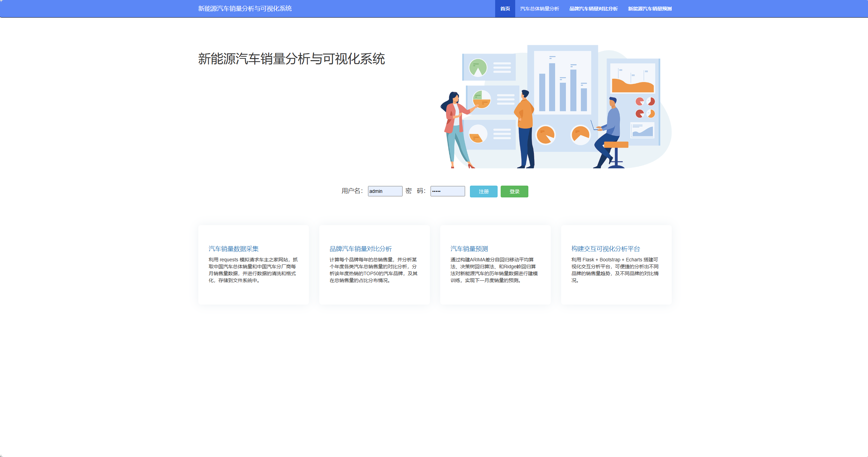868x457 pixels.
Task: Click the navbar brand title link
Action: point(245,9)
